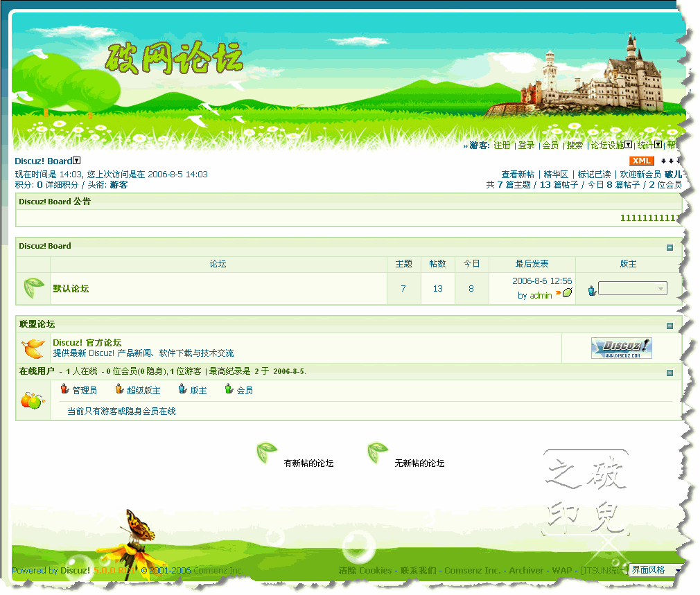This screenshot has height=595, width=700.
Task: Click Comsenz Inc. in footer links
Action: 472,571
